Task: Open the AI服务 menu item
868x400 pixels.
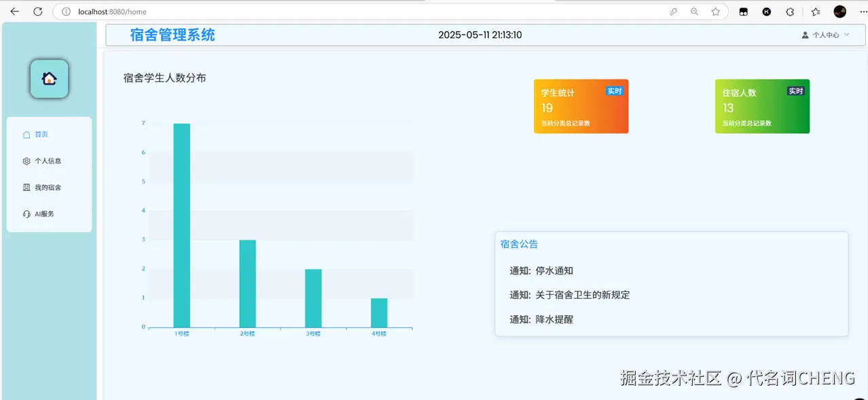Action: click(49, 214)
